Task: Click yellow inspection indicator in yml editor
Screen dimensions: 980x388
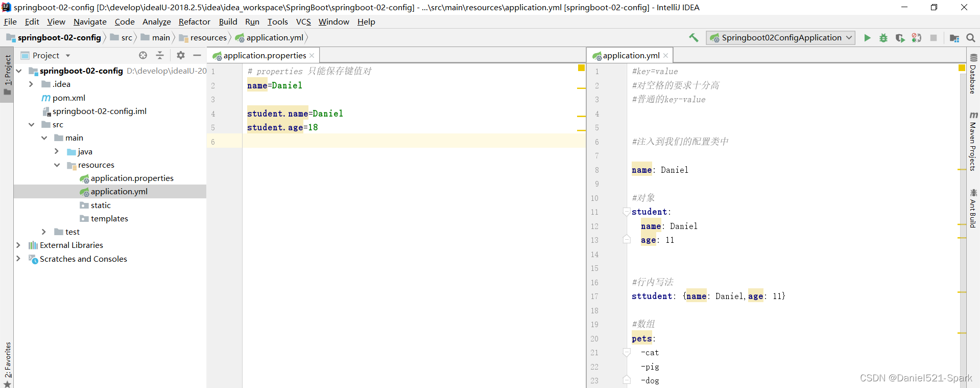Action: coord(962,68)
